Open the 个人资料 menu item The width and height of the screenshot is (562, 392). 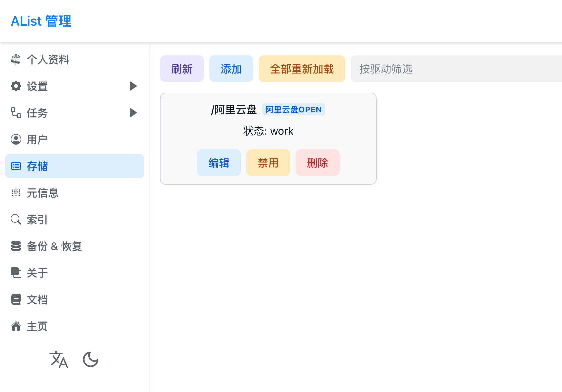[x=75, y=59]
